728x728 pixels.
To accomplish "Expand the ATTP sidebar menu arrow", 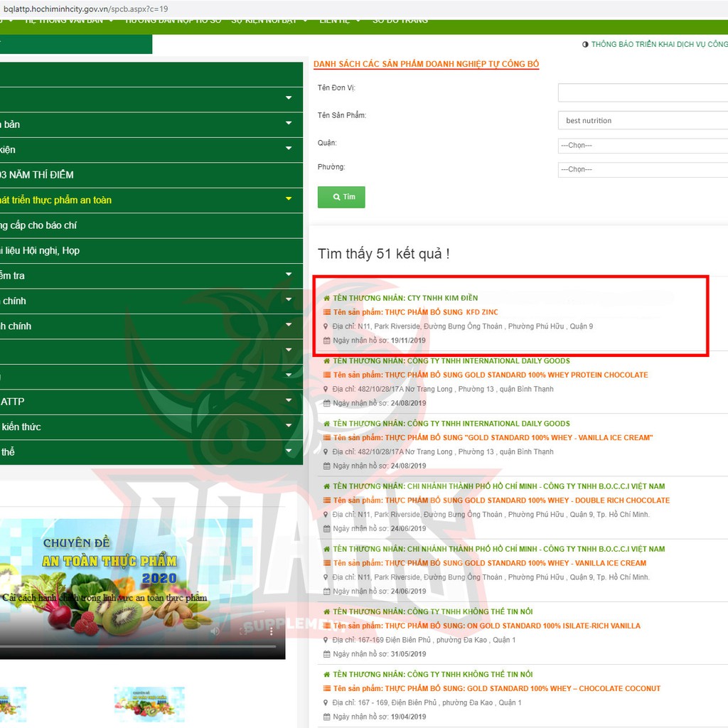I will pos(289,401).
